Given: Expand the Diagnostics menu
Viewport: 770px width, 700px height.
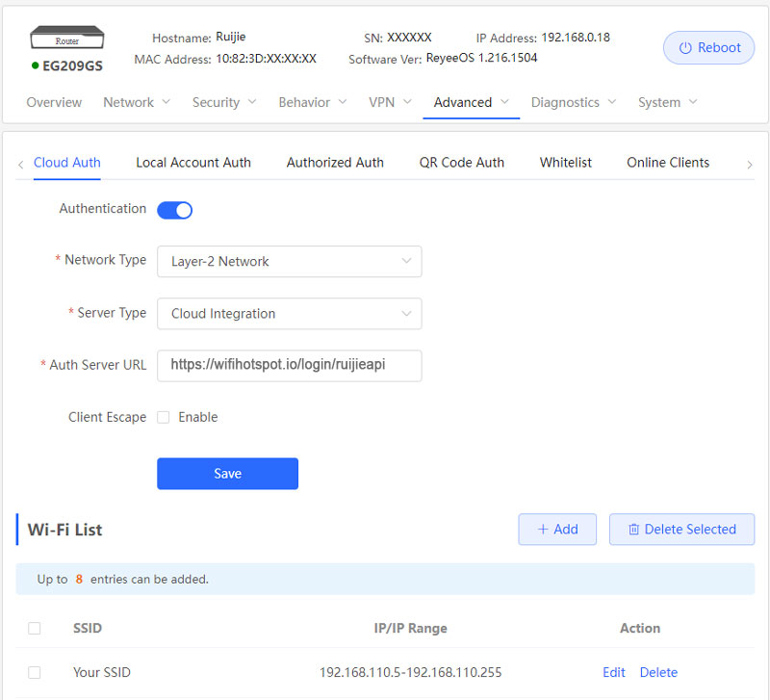Looking at the screenshot, I should coord(574,102).
